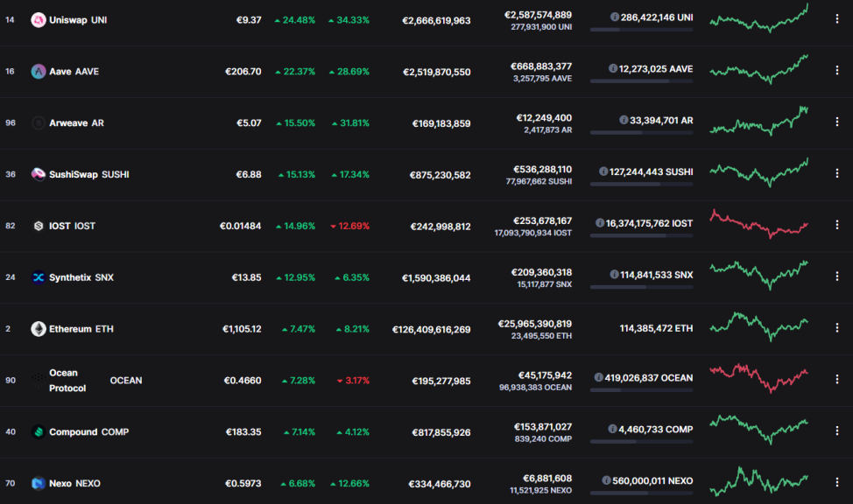Open the info icon beside 560,000,011 NEXO
Viewport: 853px width, 504px height.
pyautogui.click(x=606, y=480)
